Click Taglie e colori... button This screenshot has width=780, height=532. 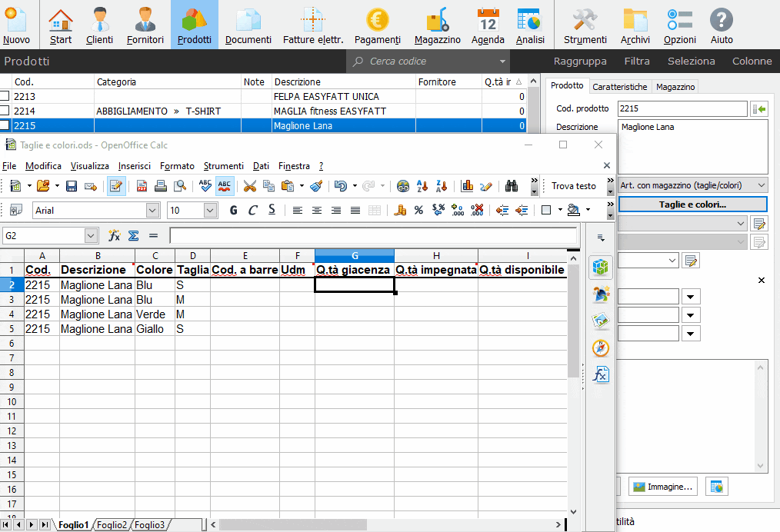(x=692, y=204)
